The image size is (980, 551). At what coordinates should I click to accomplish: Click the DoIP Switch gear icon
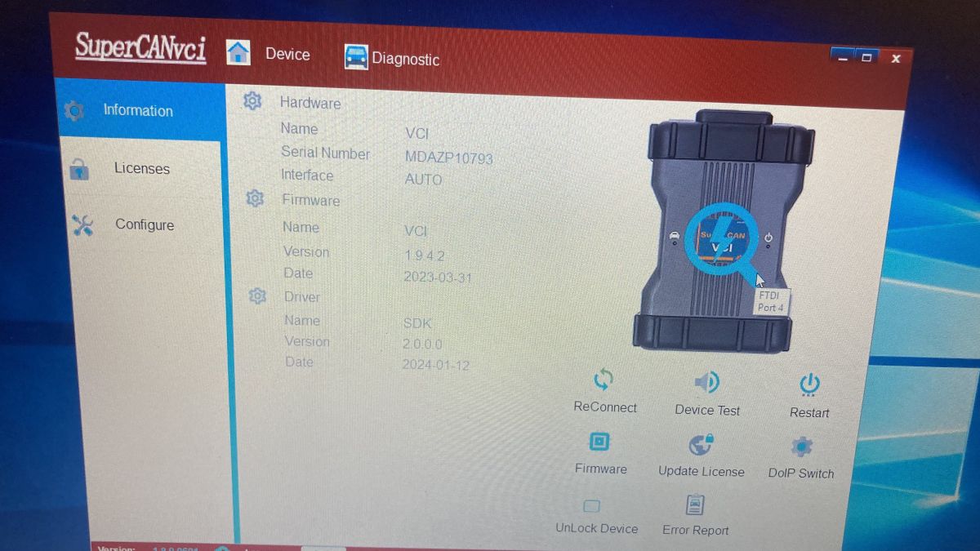click(800, 446)
